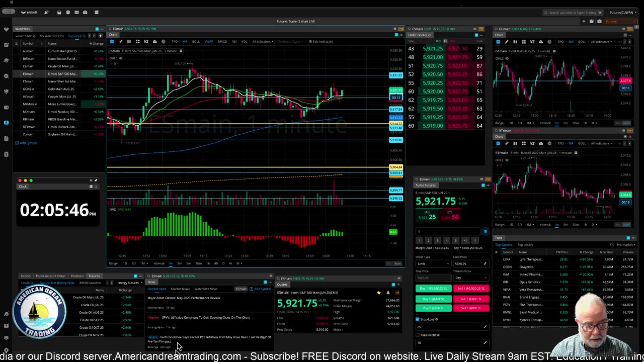This screenshot has height=362, width=644.
Task: Favorite ESmain with the star in Quotes
Action: (x=378, y=293)
